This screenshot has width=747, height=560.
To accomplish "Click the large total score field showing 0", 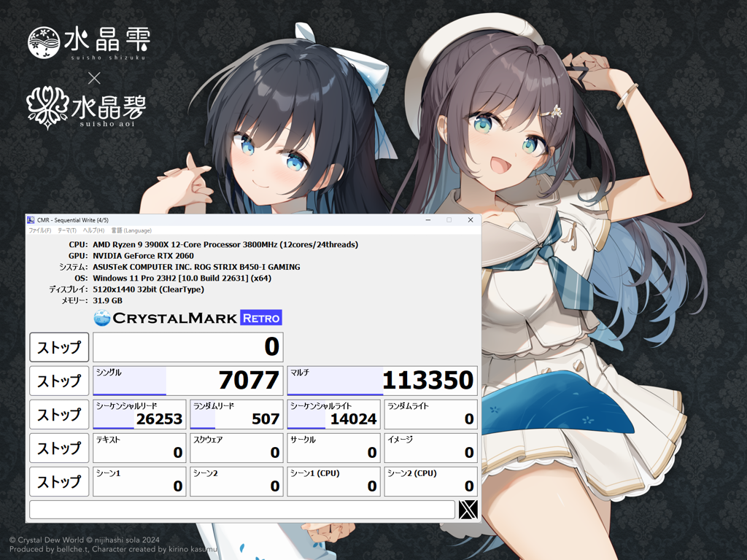I will click(187, 346).
